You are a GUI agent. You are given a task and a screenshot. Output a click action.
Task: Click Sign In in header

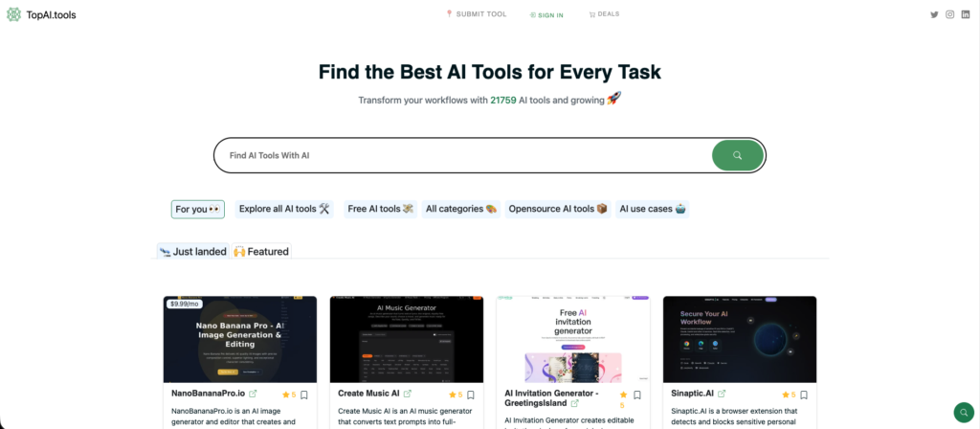click(546, 15)
